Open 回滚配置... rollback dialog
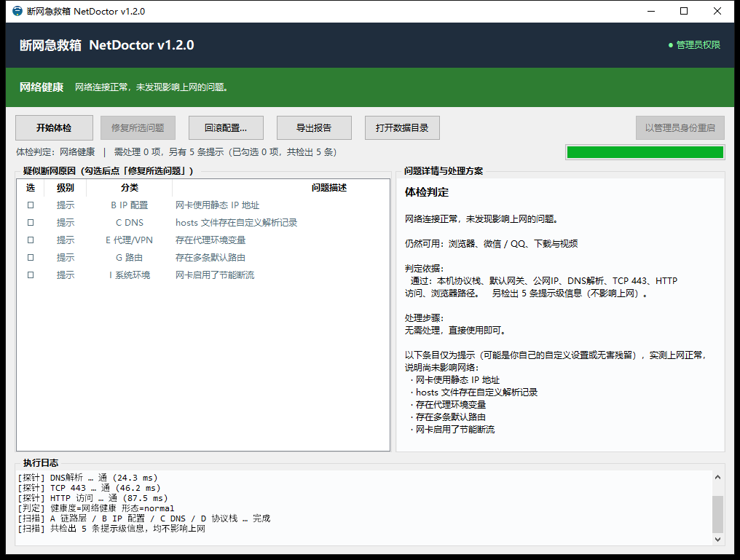The width and height of the screenshot is (740, 560). [x=226, y=128]
